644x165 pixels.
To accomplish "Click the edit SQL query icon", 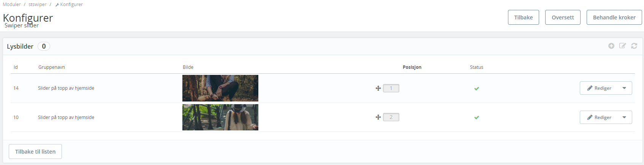I will [622, 46].
